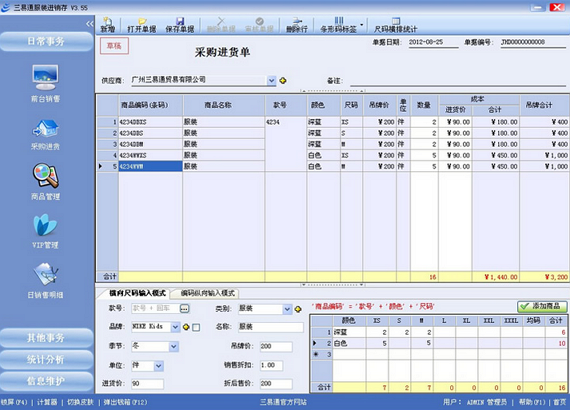
Task: Open a document via 打开单据 icon
Action: click(x=142, y=25)
